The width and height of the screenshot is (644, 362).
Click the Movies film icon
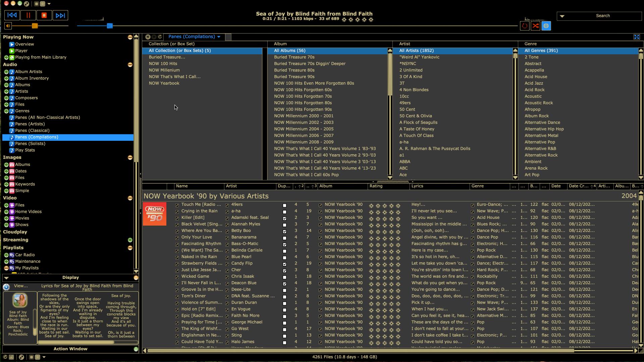tap(12, 218)
